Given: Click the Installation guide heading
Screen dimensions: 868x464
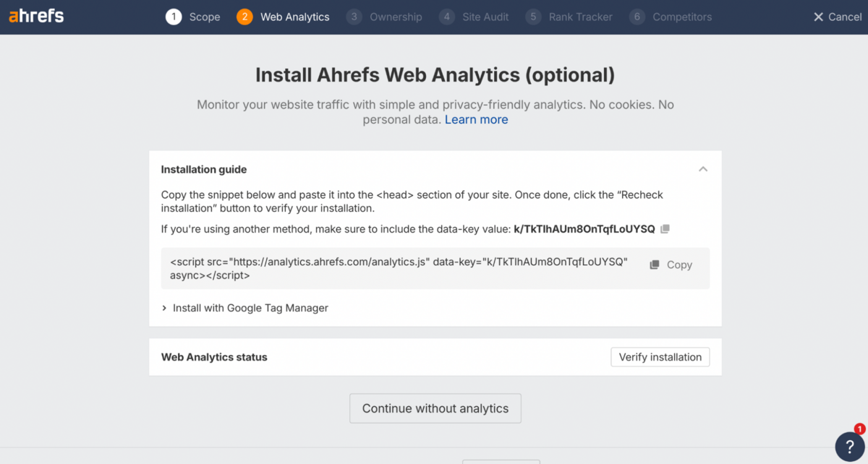Looking at the screenshot, I should click(x=204, y=169).
